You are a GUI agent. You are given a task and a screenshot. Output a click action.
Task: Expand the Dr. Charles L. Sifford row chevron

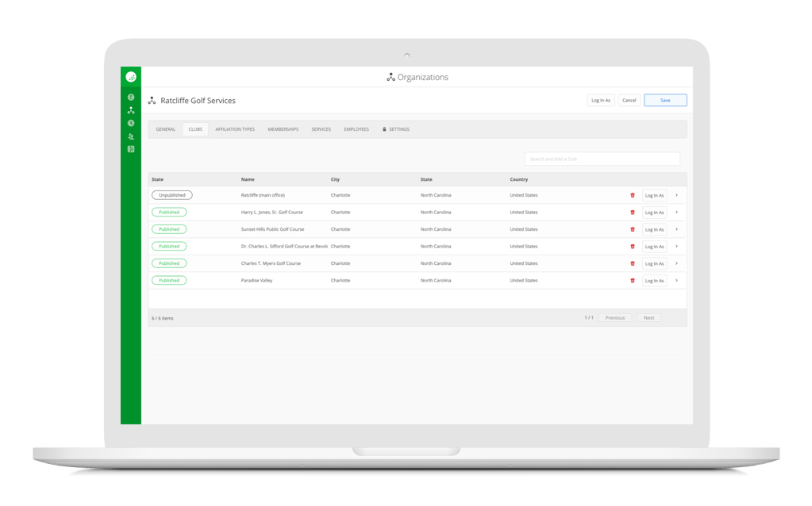676,247
